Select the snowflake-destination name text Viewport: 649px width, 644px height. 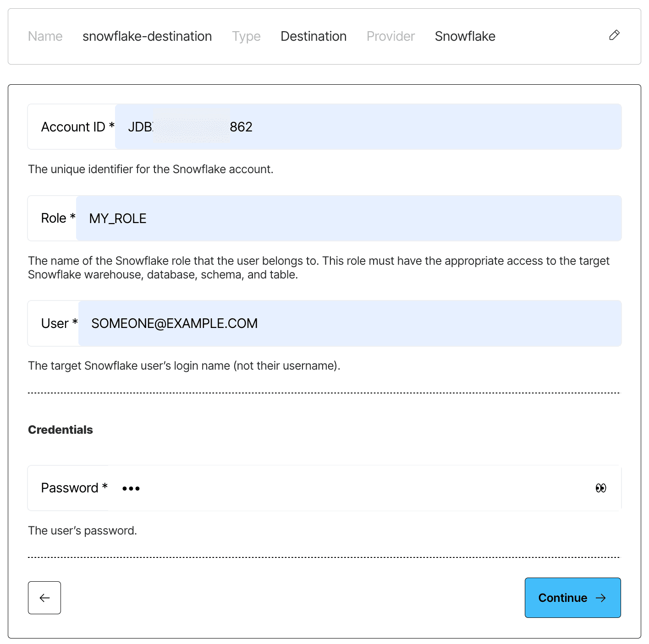click(147, 36)
